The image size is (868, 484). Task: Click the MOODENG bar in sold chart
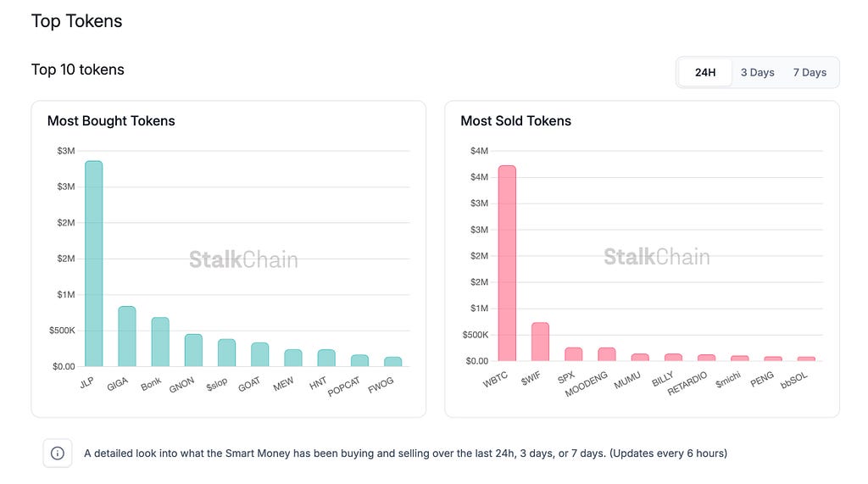[607, 354]
